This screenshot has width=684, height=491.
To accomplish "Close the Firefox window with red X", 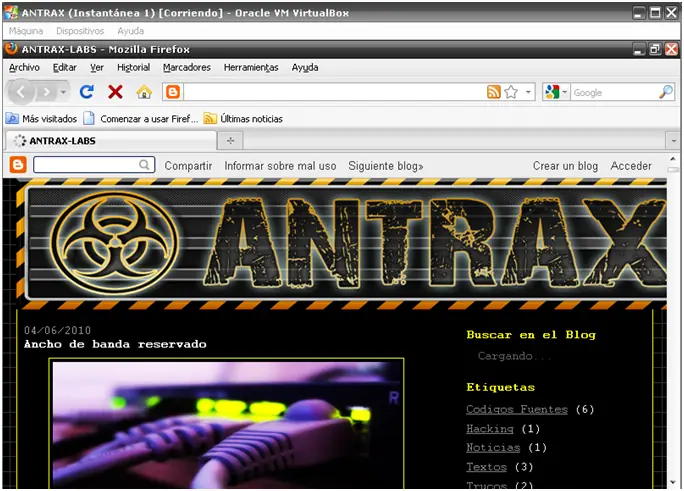I will pyautogui.click(x=671, y=49).
